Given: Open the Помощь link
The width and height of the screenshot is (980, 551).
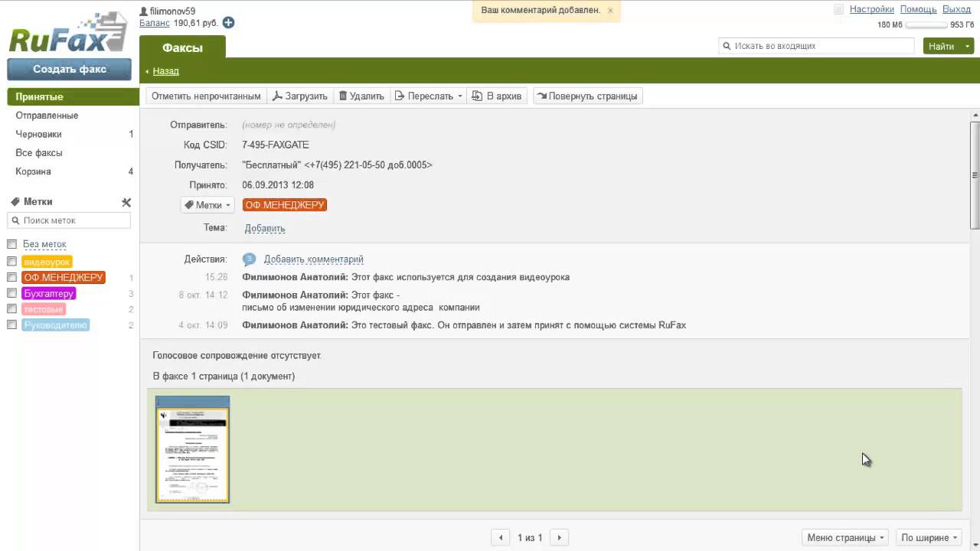Looking at the screenshot, I should pos(918,10).
